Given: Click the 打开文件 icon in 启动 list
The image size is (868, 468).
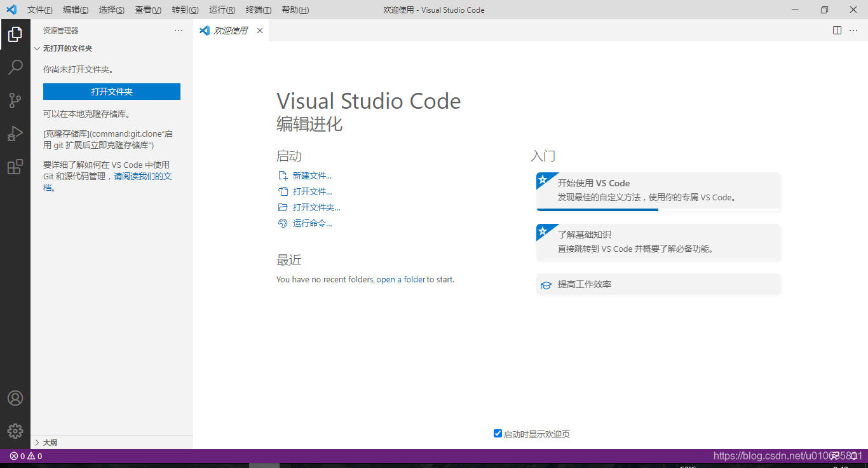Looking at the screenshot, I should (x=283, y=191).
